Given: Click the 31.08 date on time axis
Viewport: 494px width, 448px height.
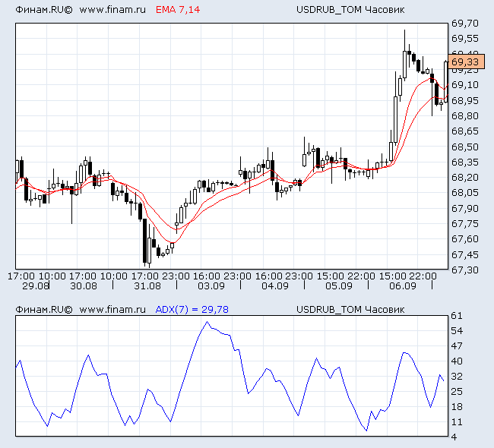Looking at the screenshot, I should 147,286.
